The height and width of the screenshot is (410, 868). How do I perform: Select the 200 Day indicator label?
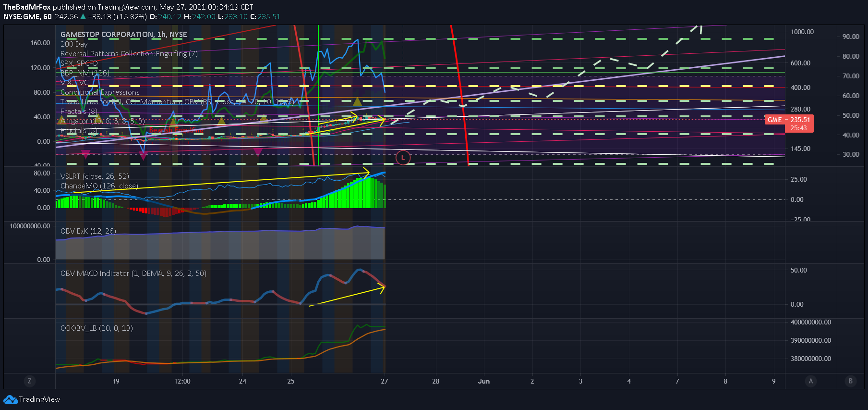click(x=74, y=44)
